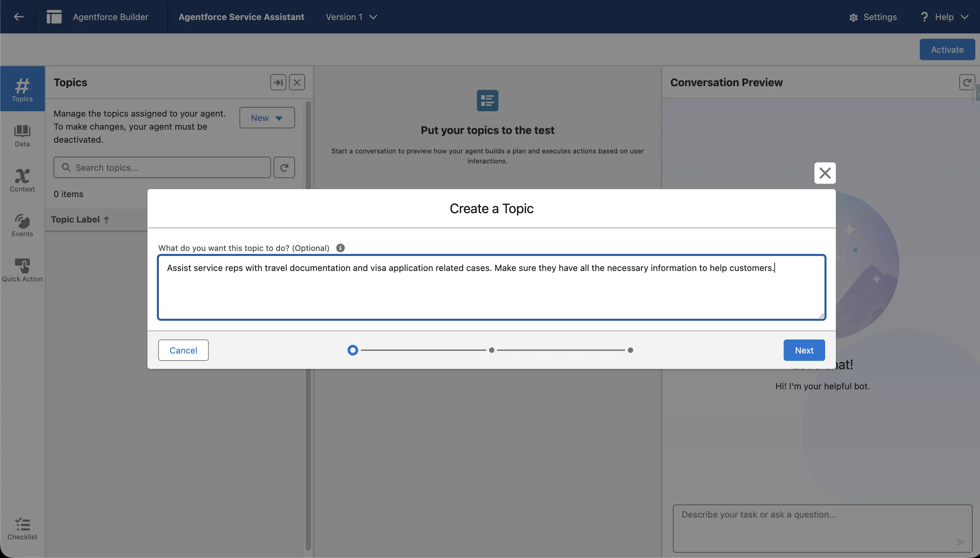Go back using the Agentforce Builder back arrow
Screen dimensions: 980x558
pos(18,16)
